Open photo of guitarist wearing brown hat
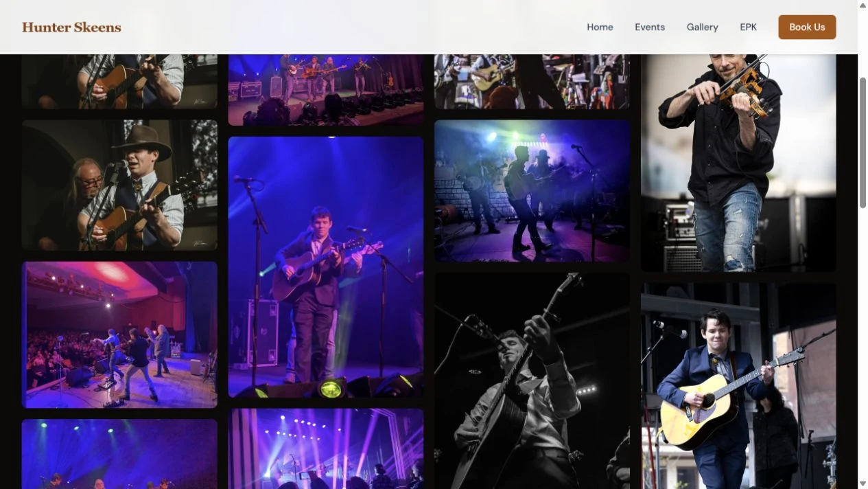The height and width of the screenshot is (489, 868). tap(119, 185)
